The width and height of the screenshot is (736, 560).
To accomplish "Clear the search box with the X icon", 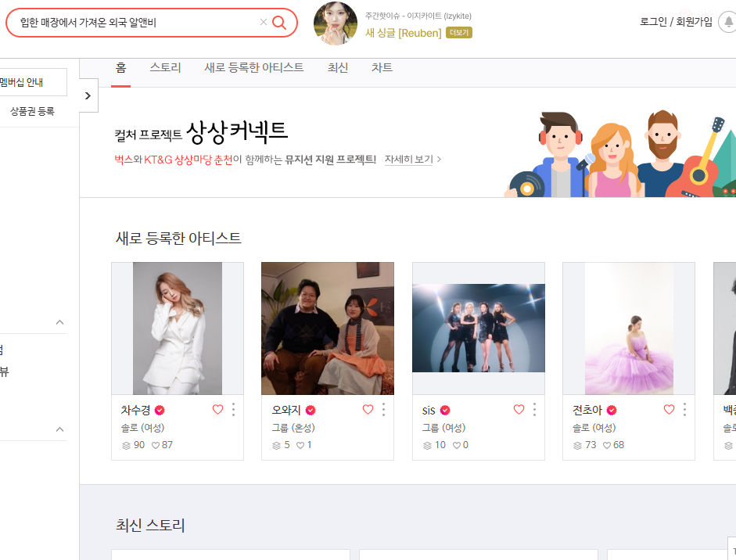I will coord(263,23).
